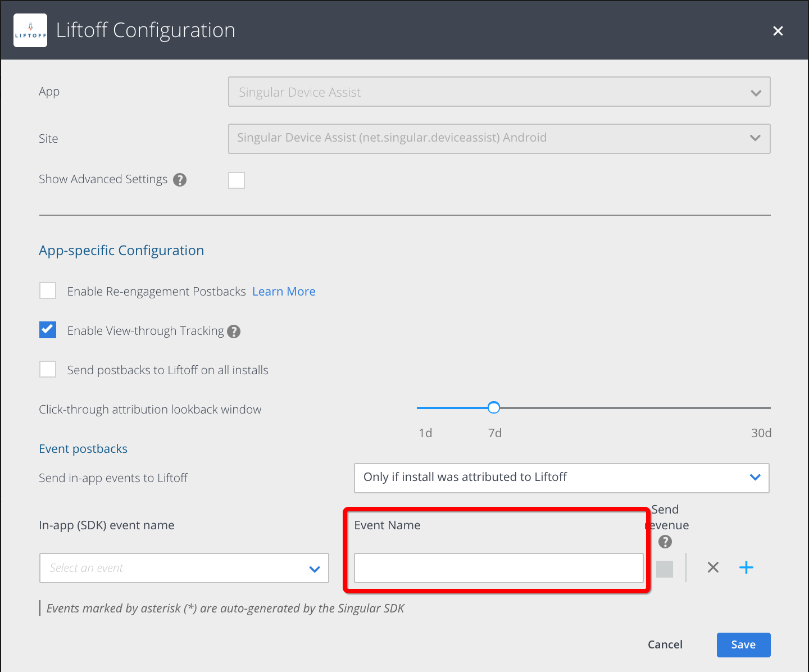
Task: Toggle the Send revenue checkbox
Action: point(665,569)
